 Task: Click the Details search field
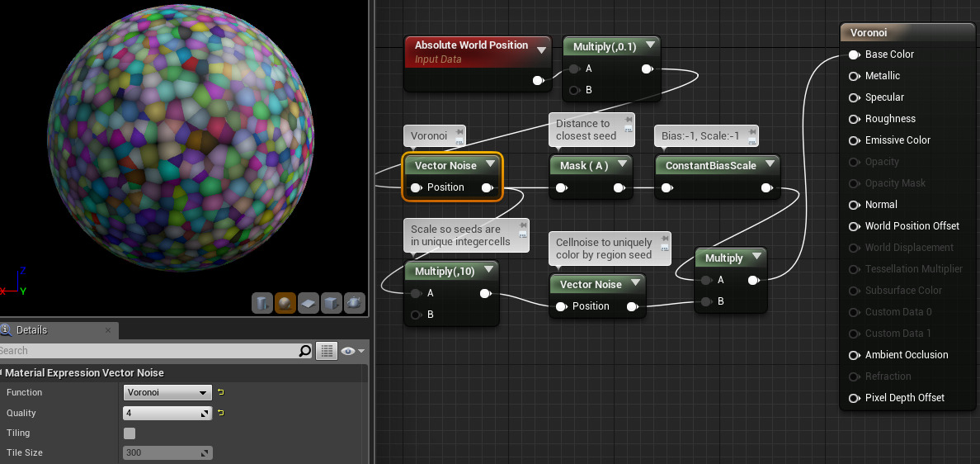[x=148, y=351]
